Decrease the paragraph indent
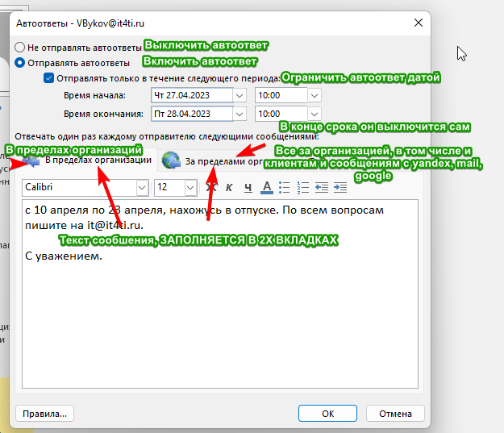Screen dimensions: 504x433 [322, 188]
